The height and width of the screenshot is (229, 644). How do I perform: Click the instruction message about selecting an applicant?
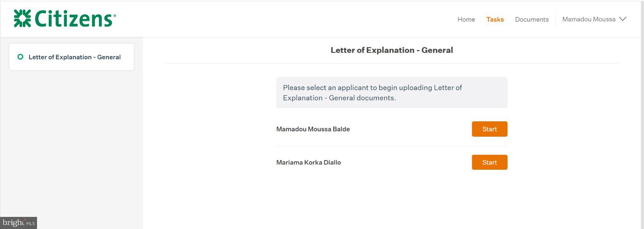[x=392, y=93]
